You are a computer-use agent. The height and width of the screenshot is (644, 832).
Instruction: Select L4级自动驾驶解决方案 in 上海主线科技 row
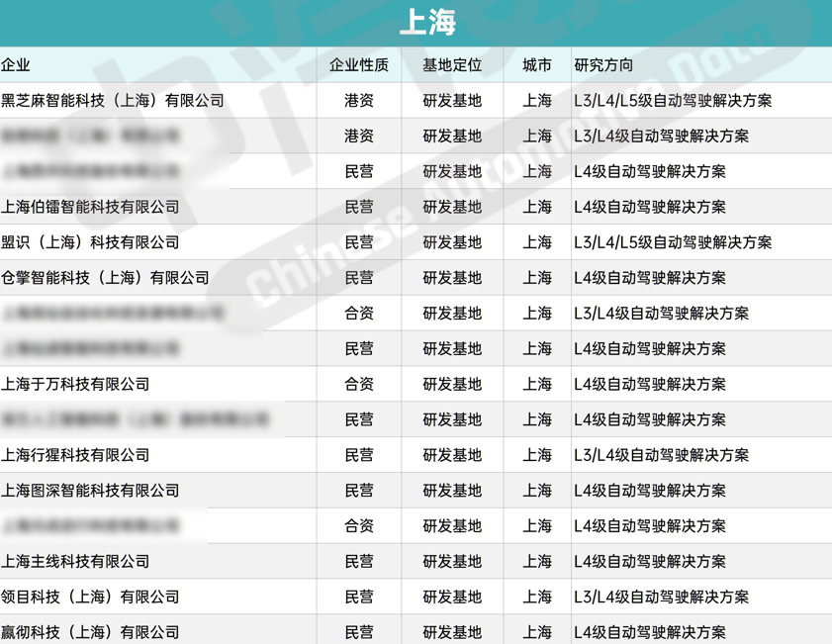[x=650, y=561]
